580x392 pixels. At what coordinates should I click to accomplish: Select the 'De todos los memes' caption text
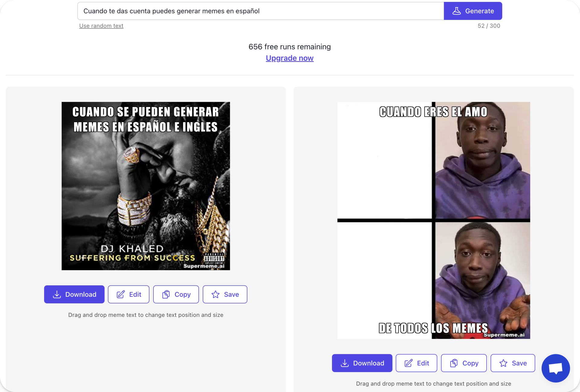coord(433,328)
